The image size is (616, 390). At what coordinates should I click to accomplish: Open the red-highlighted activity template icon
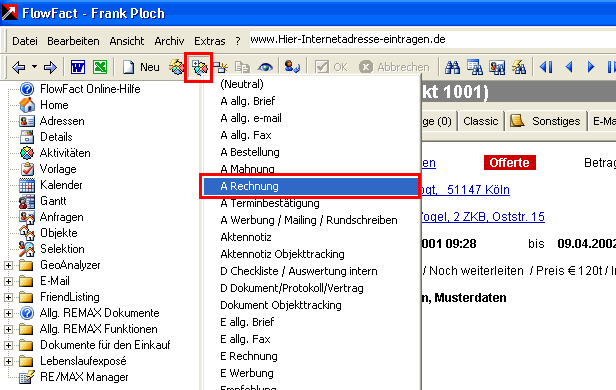[199, 68]
